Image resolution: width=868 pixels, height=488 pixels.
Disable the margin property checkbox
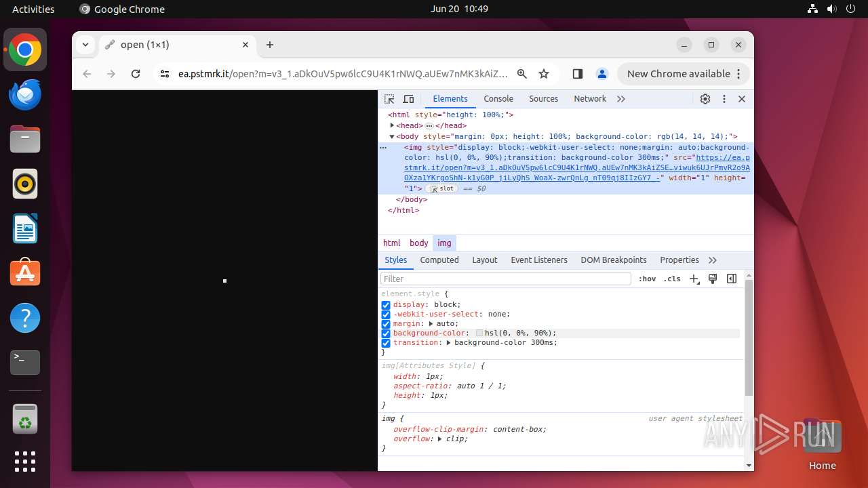click(386, 324)
